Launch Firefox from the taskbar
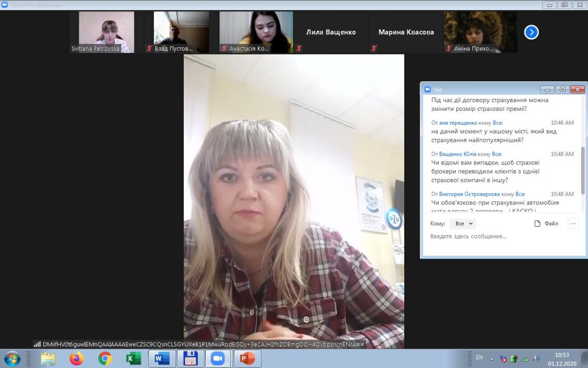Image resolution: width=588 pixels, height=368 pixels. 76,359
